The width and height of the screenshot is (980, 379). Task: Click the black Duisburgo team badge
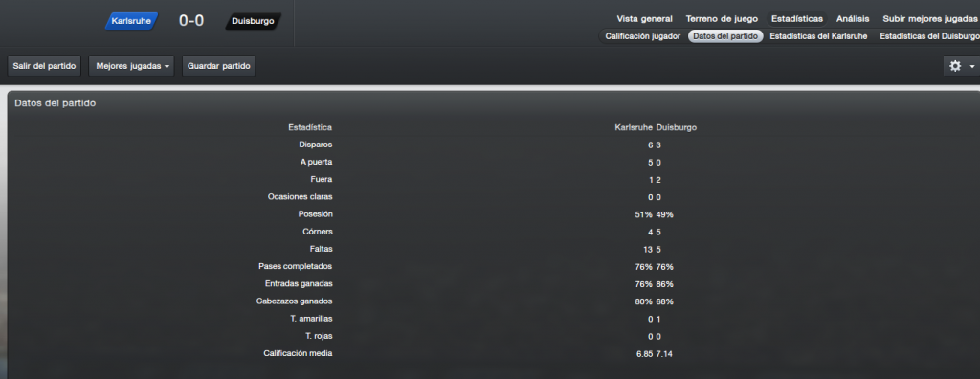pyautogui.click(x=253, y=21)
